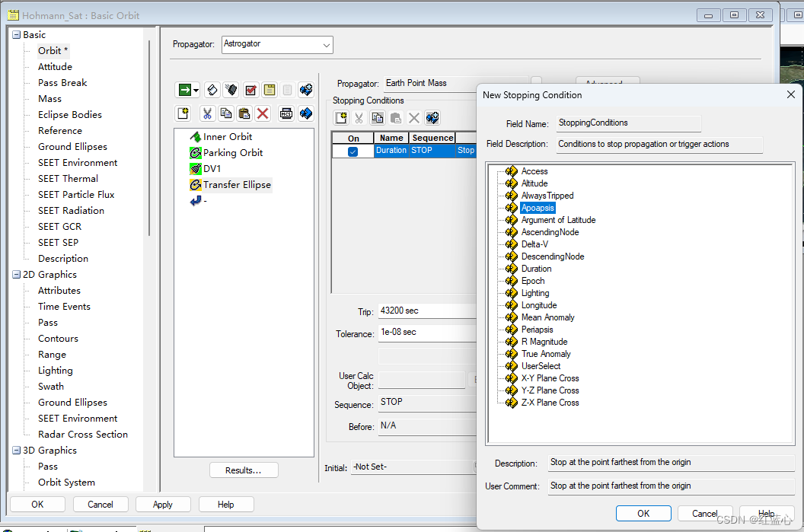Click the return arrow segment at MCS end
The width and height of the screenshot is (804, 532).
(x=197, y=201)
